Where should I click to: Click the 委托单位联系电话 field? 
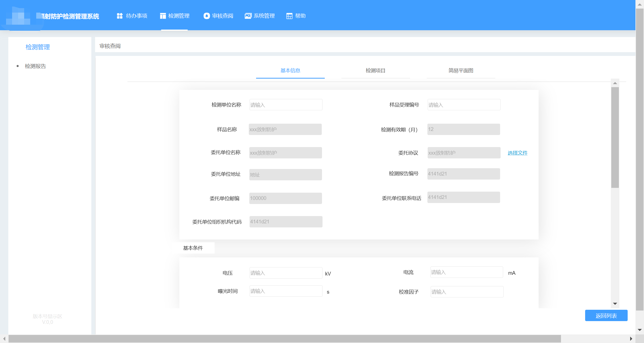[464, 197]
